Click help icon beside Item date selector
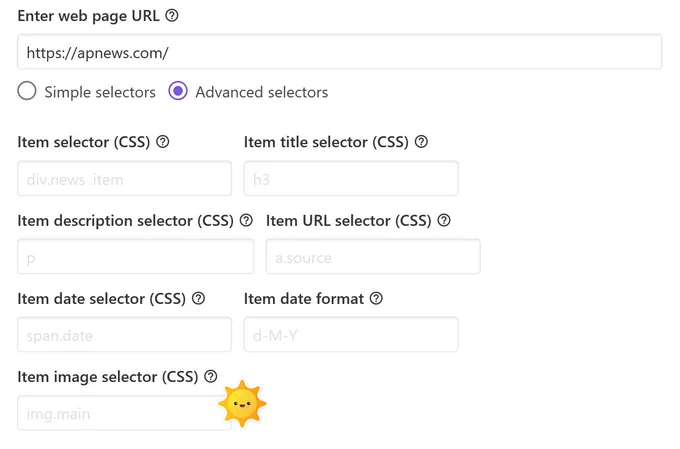This screenshot has height=449, width=680. (198, 298)
